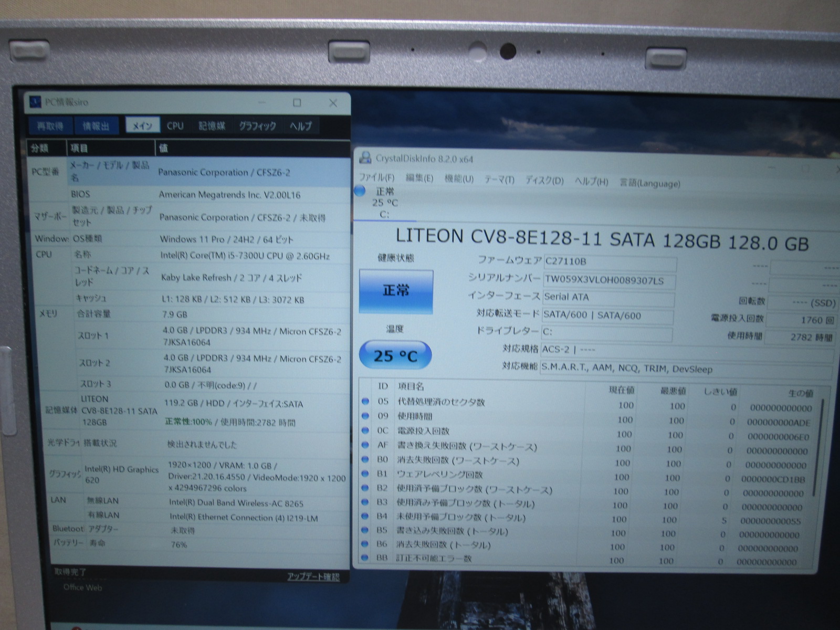Click the total memory value 7.9 GB
This screenshot has height=630, width=840.
click(175, 314)
